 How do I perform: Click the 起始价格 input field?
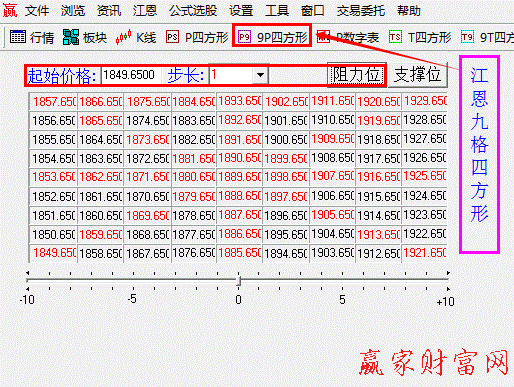point(131,75)
